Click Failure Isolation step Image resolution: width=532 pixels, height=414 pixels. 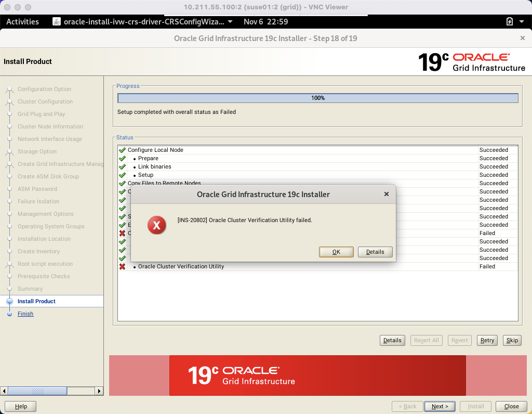(x=38, y=201)
